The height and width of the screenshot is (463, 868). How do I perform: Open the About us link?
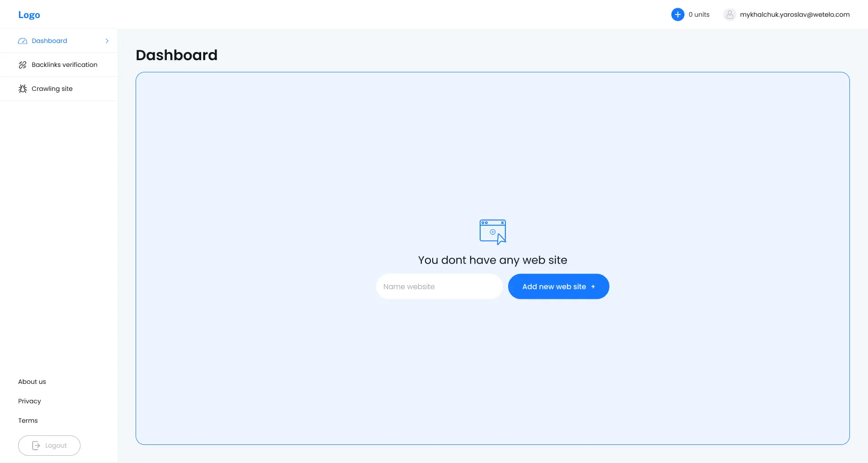(x=32, y=382)
